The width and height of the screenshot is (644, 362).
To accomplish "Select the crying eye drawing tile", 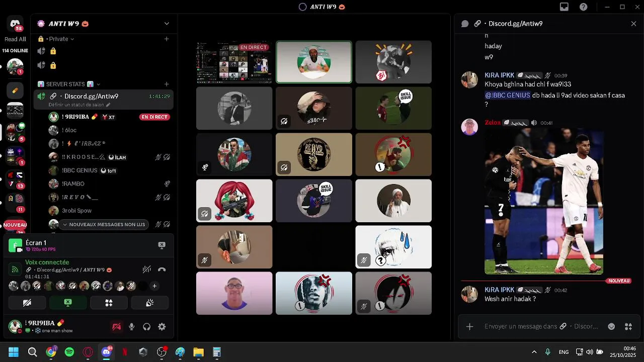I will click(x=393, y=247).
